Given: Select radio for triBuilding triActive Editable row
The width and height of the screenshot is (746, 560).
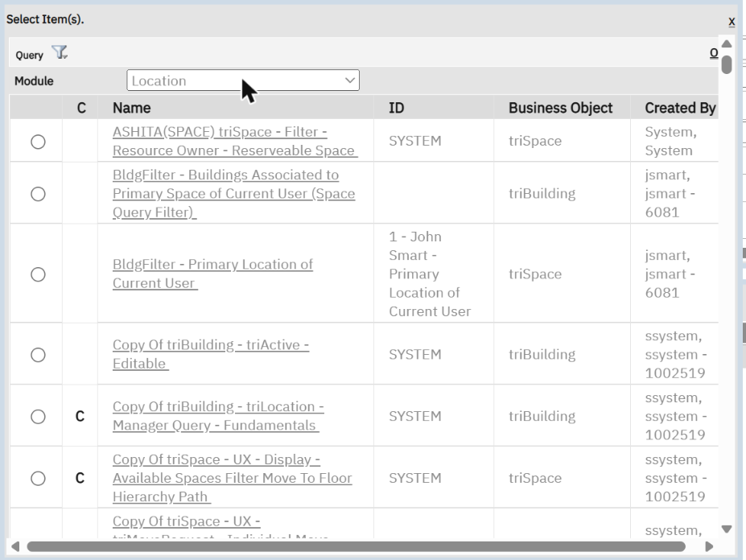Looking at the screenshot, I should point(38,355).
